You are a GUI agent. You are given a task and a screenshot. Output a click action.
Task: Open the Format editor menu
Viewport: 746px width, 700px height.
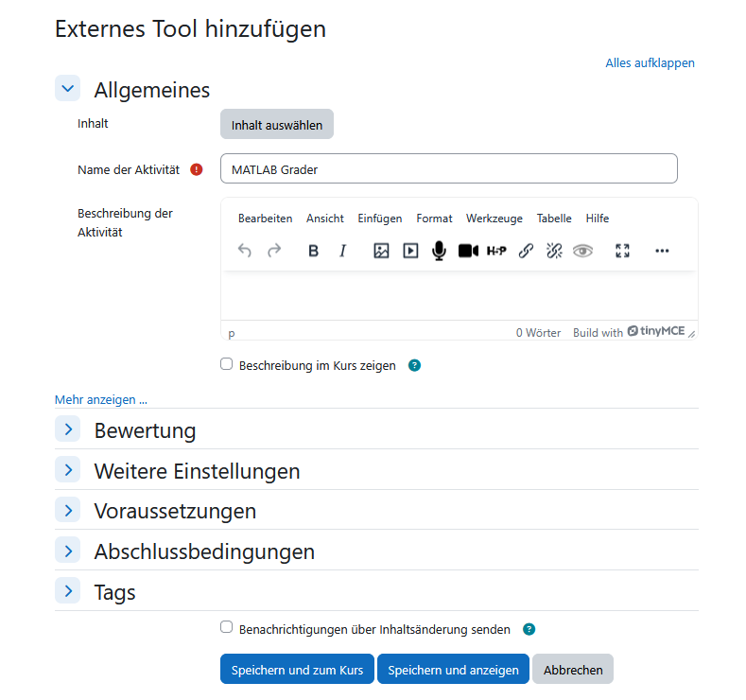click(434, 219)
